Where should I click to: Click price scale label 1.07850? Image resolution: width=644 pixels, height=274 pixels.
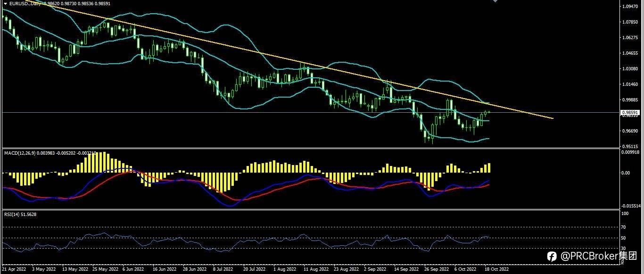point(630,22)
